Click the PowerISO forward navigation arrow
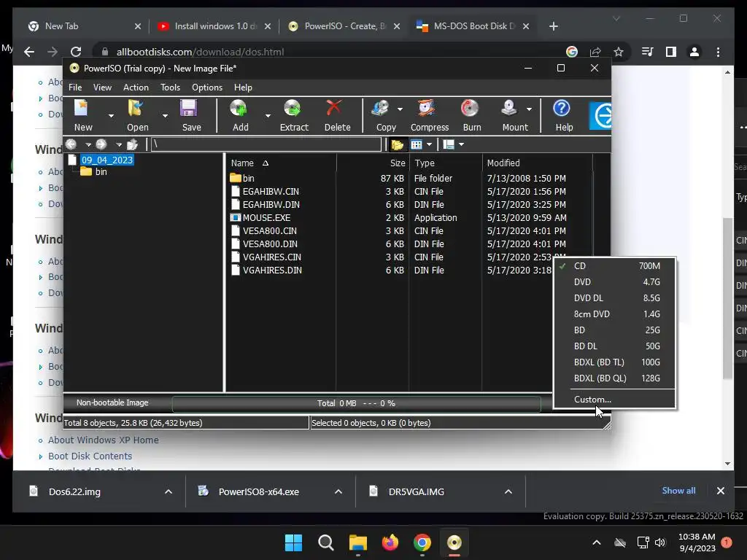 coord(101,144)
